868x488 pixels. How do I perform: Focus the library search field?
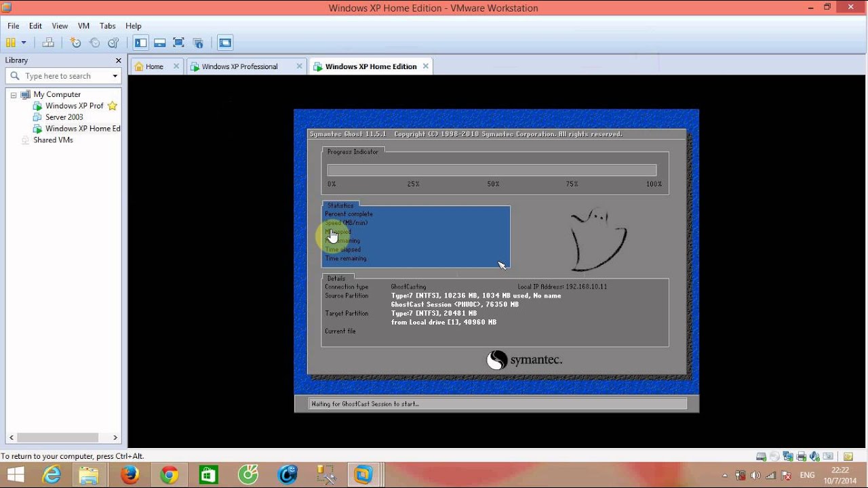64,76
